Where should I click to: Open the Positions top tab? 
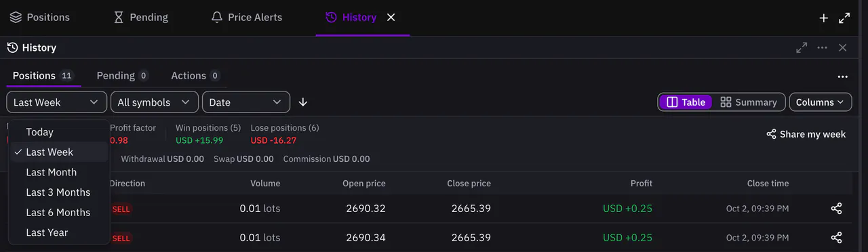(x=39, y=18)
